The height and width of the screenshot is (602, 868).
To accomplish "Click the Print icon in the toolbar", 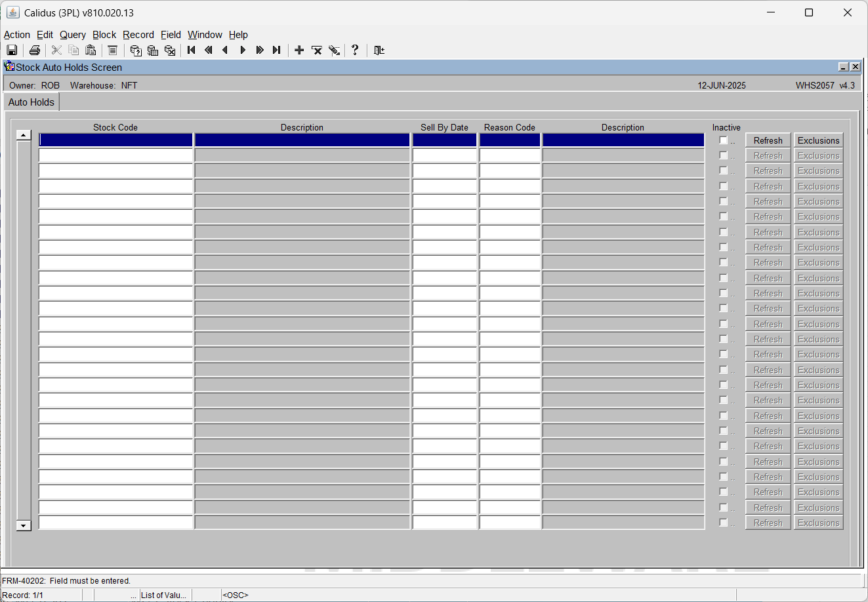I will click(x=35, y=50).
